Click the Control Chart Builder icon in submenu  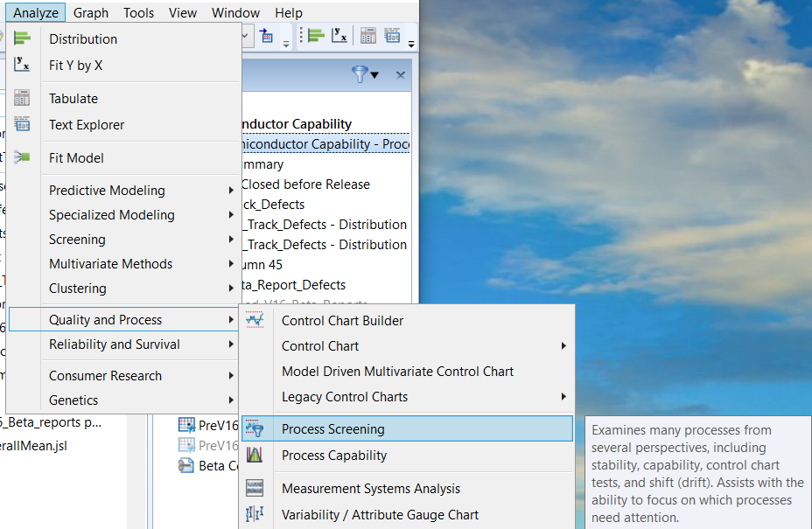point(255,321)
